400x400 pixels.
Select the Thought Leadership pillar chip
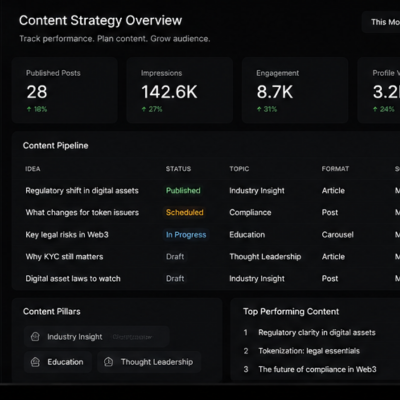coord(149,362)
